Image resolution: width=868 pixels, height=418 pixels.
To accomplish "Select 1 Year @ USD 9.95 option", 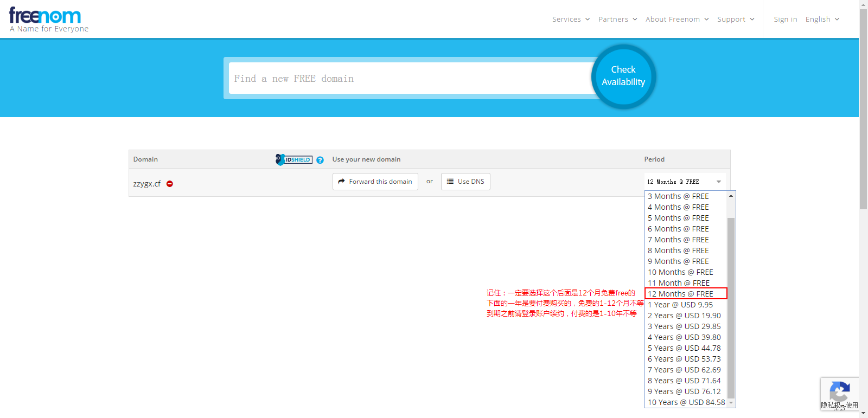I will (686, 305).
